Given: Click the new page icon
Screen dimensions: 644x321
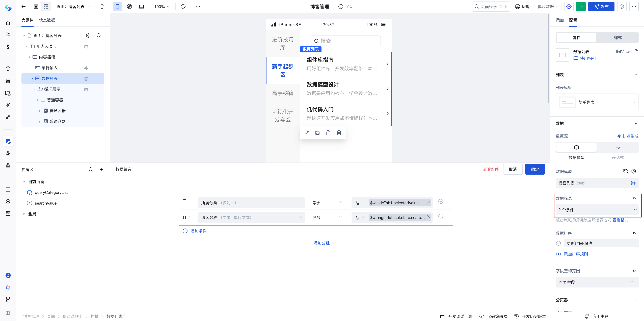Looking at the screenshot, I should [x=103, y=7].
